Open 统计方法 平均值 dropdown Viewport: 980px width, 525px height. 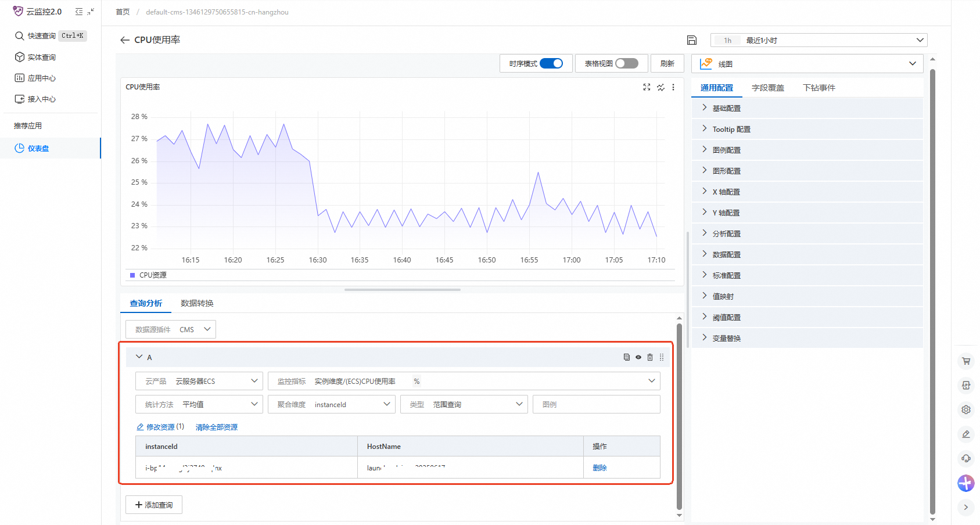tap(199, 404)
